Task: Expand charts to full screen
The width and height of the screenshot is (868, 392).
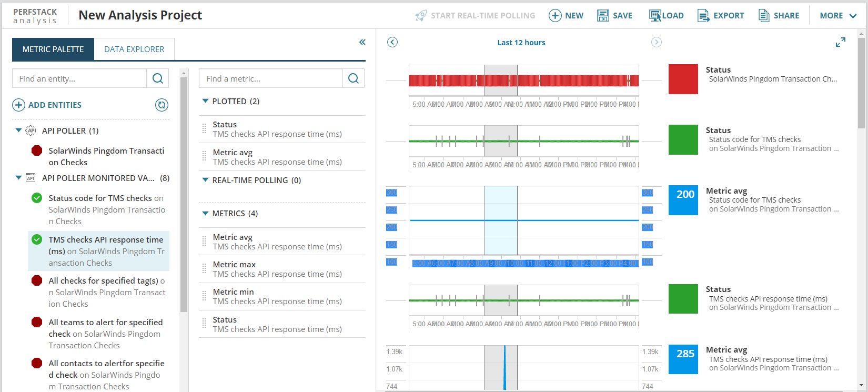Action: (x=841, y=43)
